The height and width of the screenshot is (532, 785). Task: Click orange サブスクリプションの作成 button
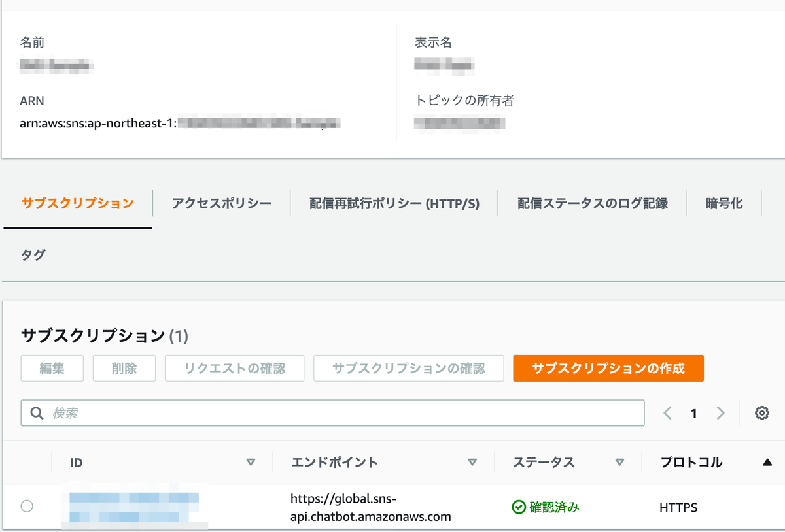pyautogui.click(x=608, y=369)
